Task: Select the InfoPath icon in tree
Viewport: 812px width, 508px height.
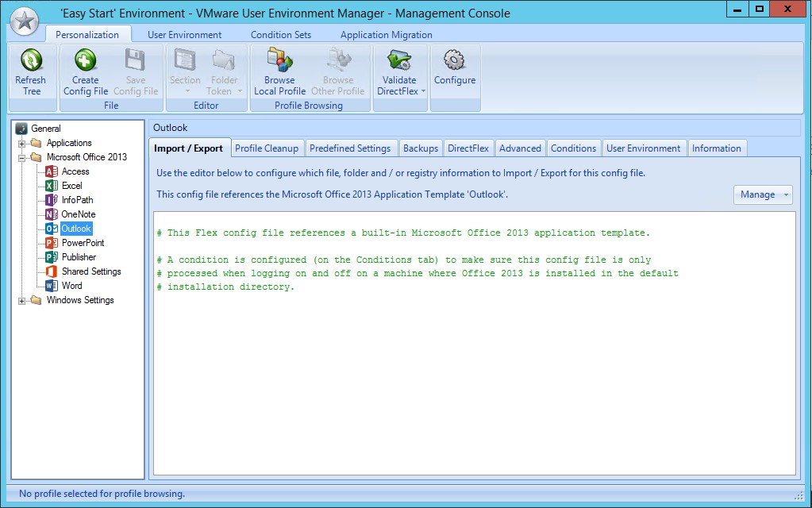Action: [52, 200]
